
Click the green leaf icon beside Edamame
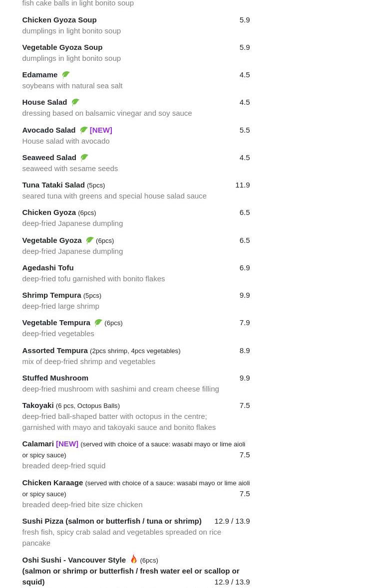point(66,75)
